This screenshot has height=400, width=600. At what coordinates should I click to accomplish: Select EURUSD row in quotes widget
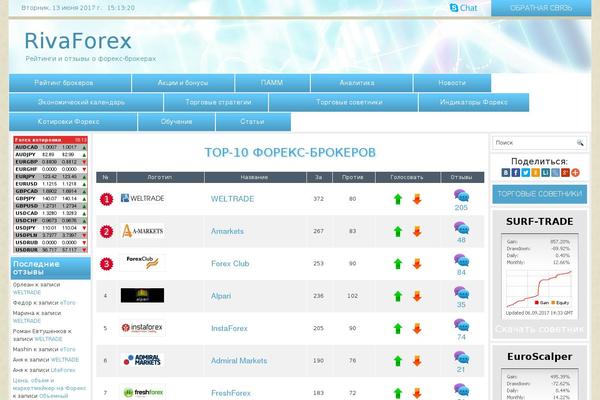click(x=51, y=184)
